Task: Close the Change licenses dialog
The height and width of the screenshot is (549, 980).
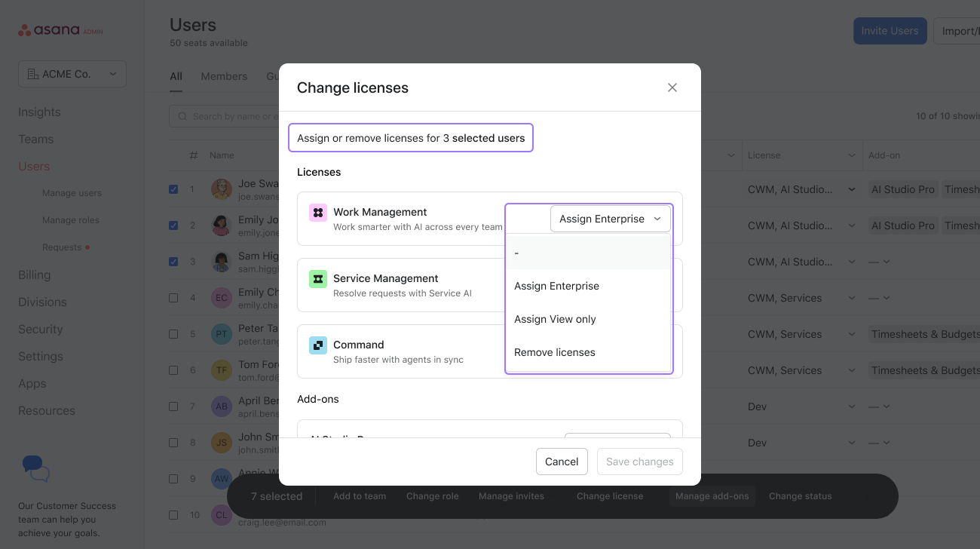Action: 672,87
